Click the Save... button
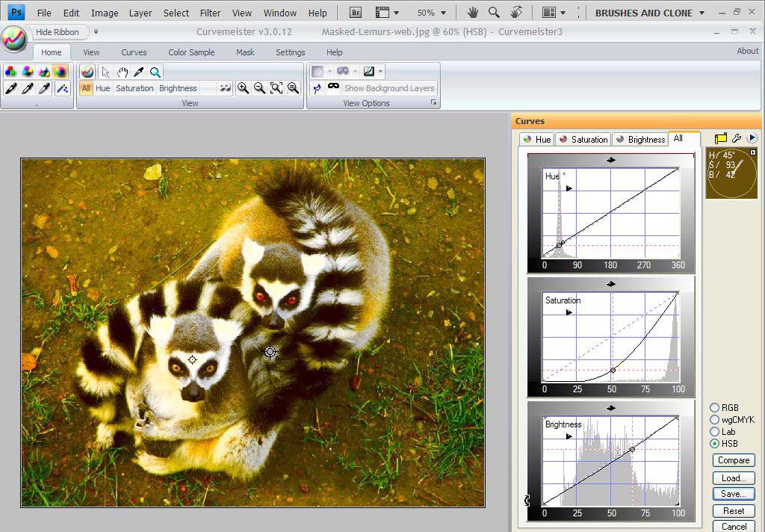765x532 pixels. (734, 494)
